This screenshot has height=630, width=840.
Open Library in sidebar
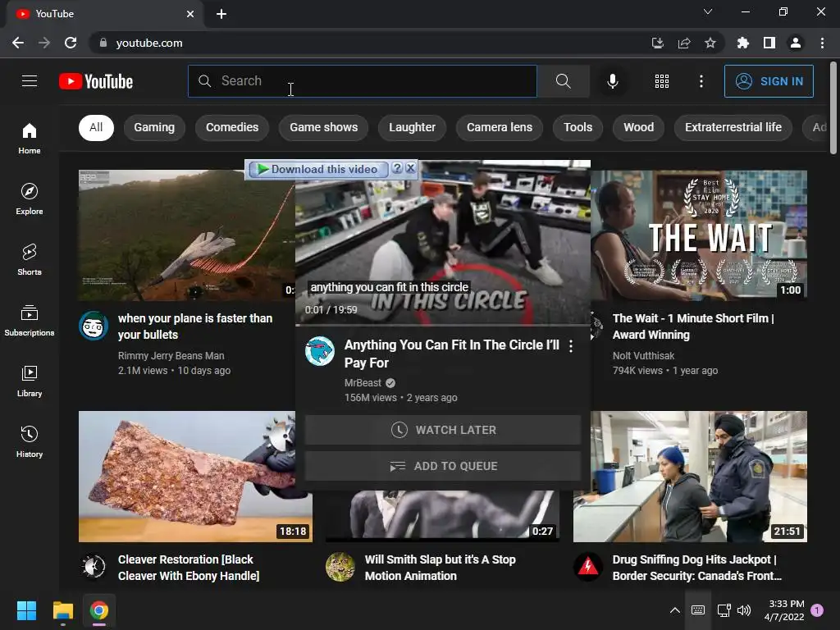click(x=30, y=381)
